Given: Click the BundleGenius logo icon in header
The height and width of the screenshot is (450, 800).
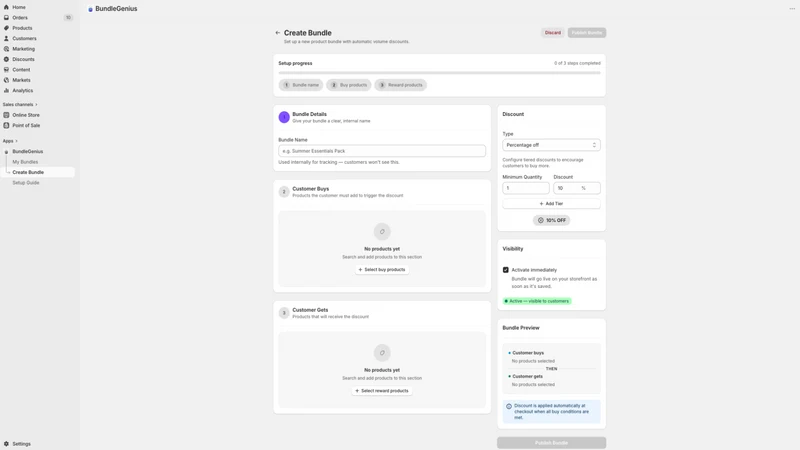Looking at the screenshot, I should pyautogui.click(x=90, y=9).
